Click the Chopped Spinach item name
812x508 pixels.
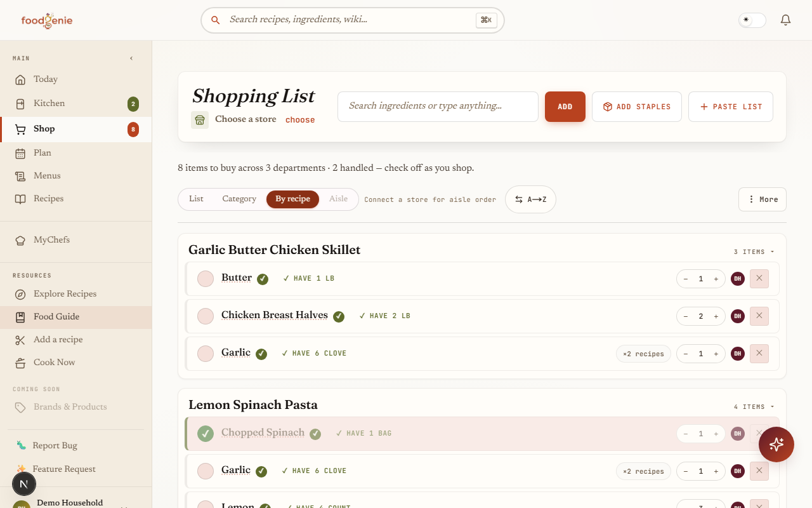click(263, 432)
